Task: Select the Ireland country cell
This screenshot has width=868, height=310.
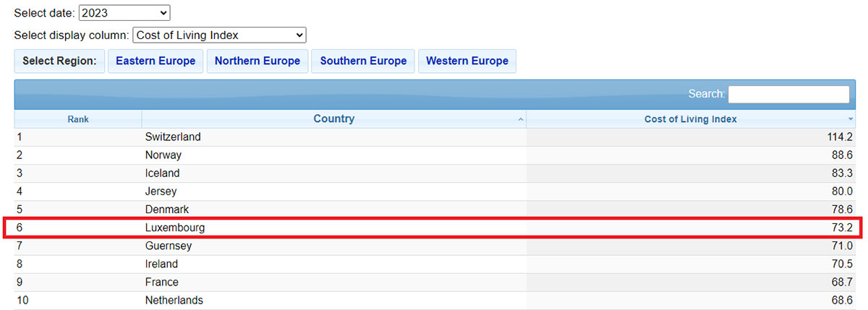Action: pos(334,264)
